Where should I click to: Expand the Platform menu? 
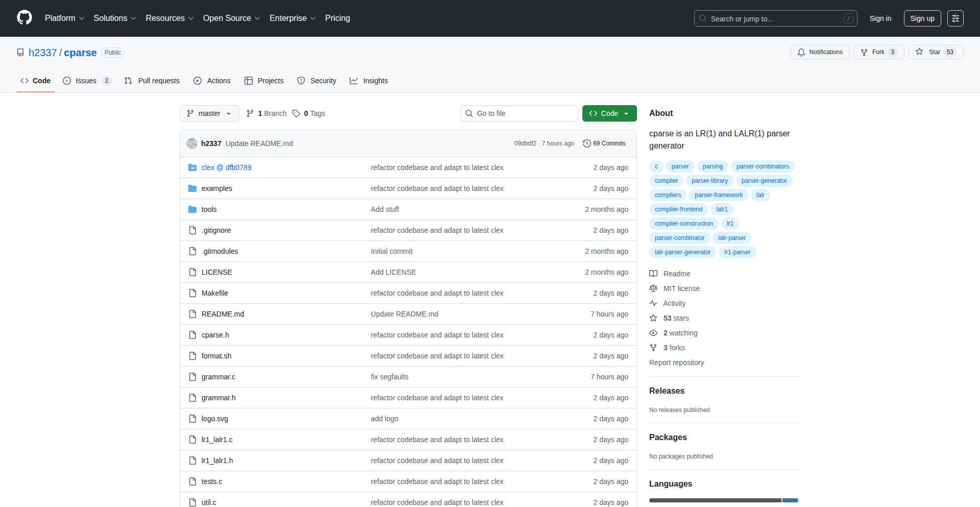pos(64,18)
